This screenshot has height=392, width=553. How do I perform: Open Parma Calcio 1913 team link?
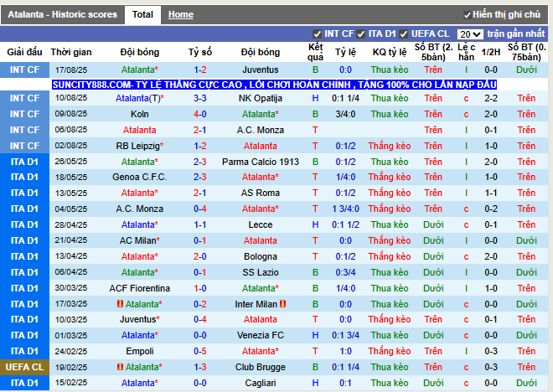(x=261, y=162)
